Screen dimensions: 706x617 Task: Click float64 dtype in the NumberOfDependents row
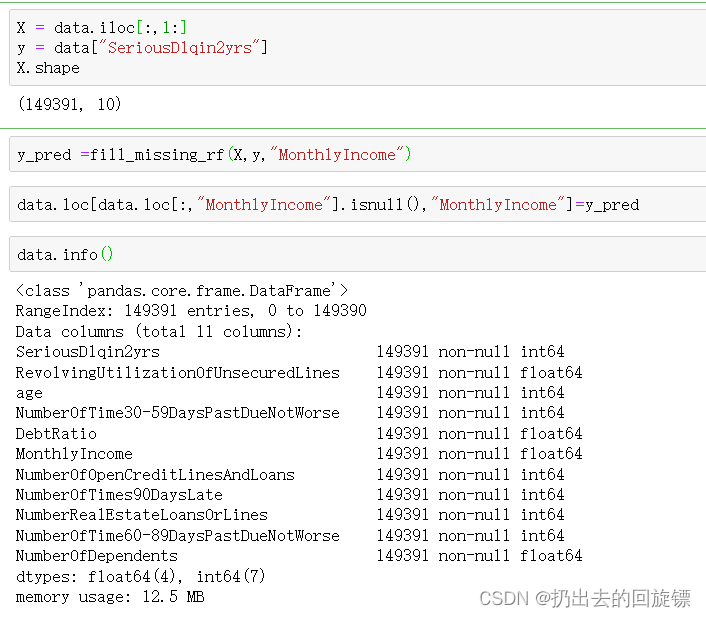point(551,555)
